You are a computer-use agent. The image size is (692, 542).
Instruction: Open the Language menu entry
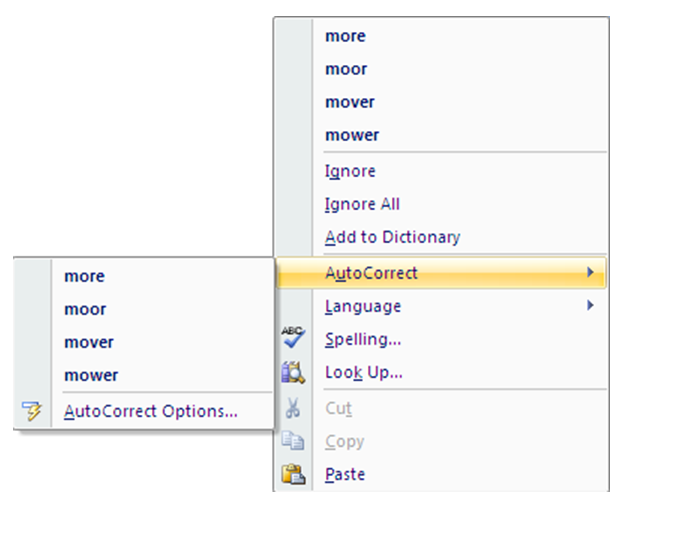pos(363,306)
